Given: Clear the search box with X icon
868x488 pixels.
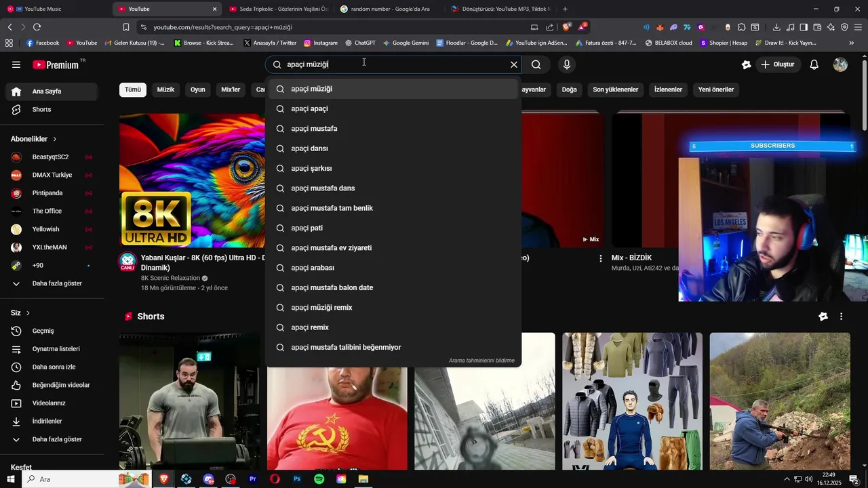Looking at the screenshot, I should pos(514,64).
